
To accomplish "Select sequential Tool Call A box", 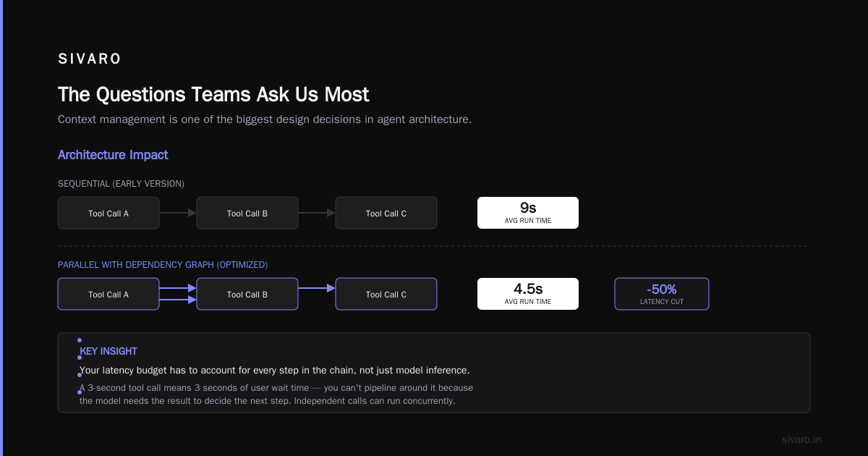I will pos(109,213).
